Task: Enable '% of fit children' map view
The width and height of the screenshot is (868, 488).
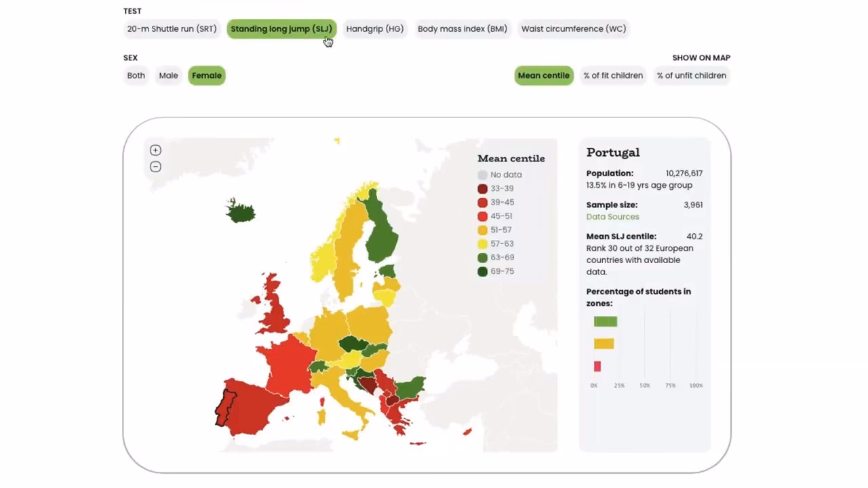Action: click(x=613, y=75)
